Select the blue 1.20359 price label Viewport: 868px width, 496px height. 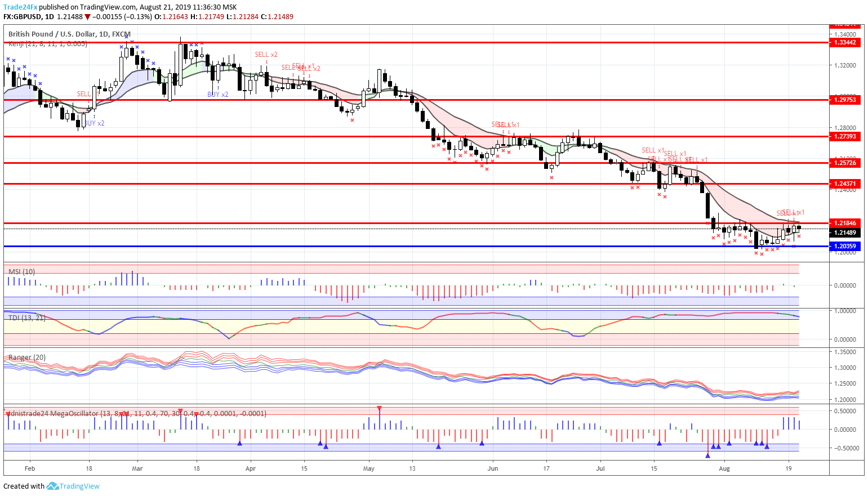point(845,246)
